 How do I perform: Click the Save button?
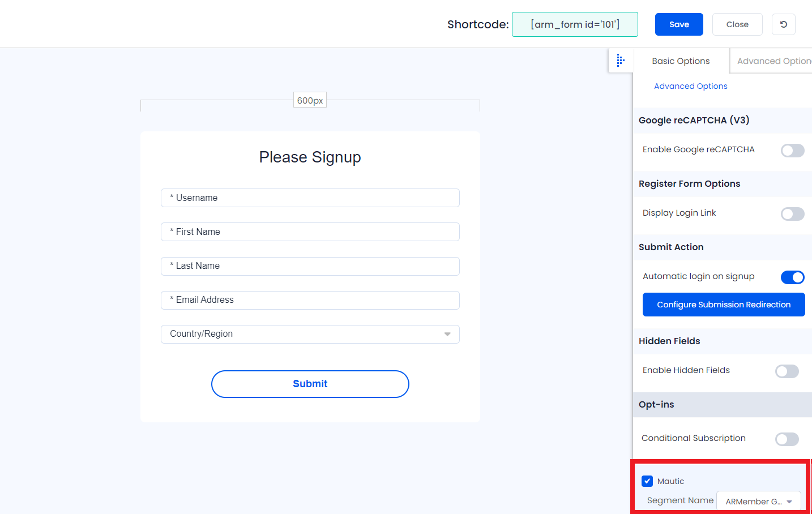[679, 24]
